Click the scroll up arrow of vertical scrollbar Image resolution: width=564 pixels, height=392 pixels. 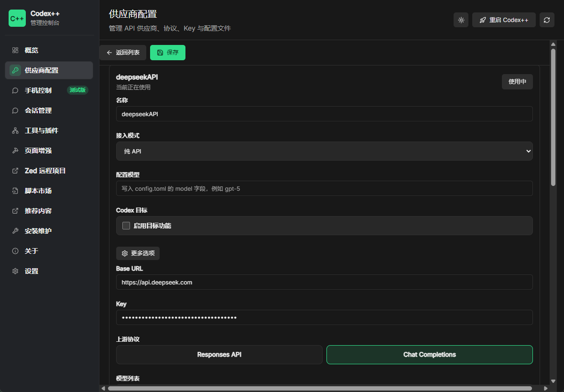553,44
